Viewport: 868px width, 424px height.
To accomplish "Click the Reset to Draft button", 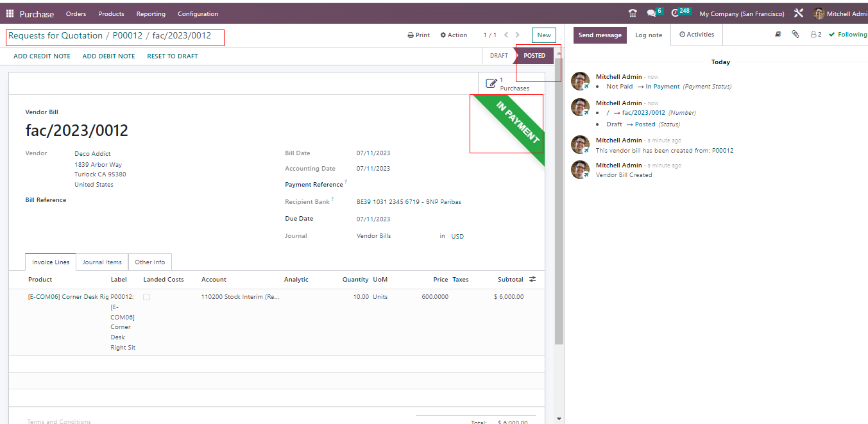I will point(172,56).
